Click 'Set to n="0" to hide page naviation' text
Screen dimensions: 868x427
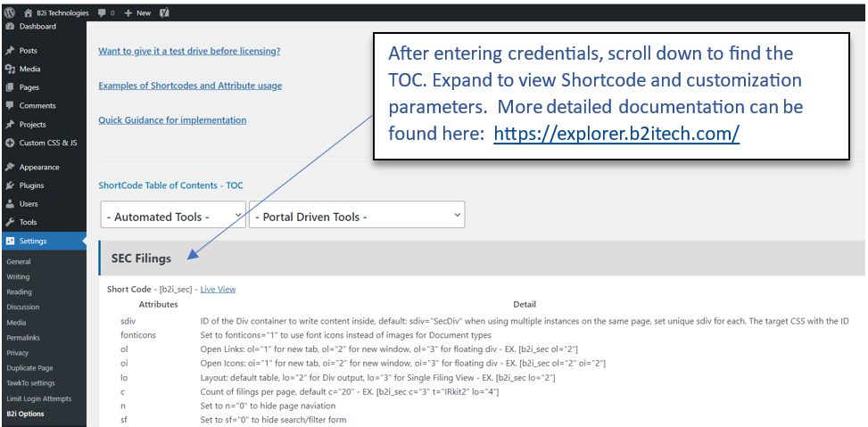[x=268, y=406]
